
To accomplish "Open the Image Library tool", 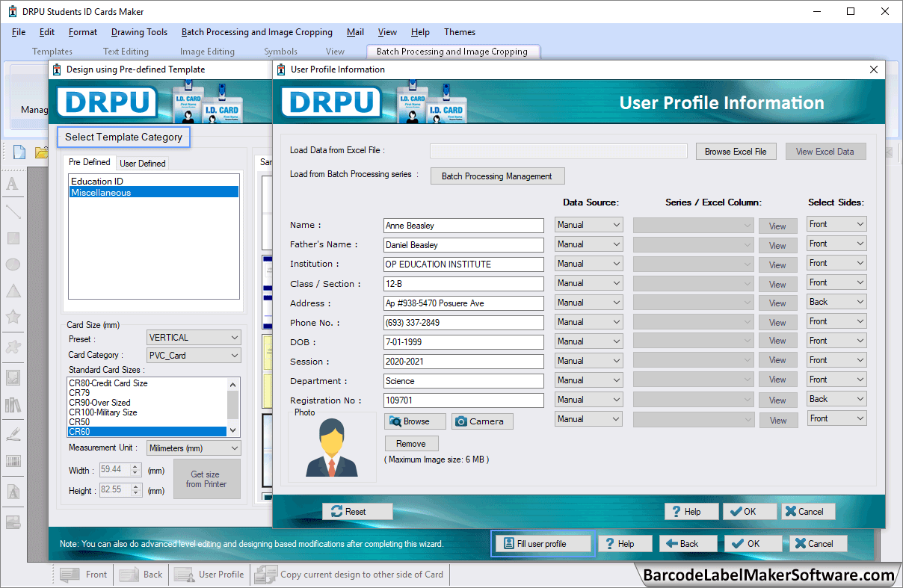I will [13, 405].
